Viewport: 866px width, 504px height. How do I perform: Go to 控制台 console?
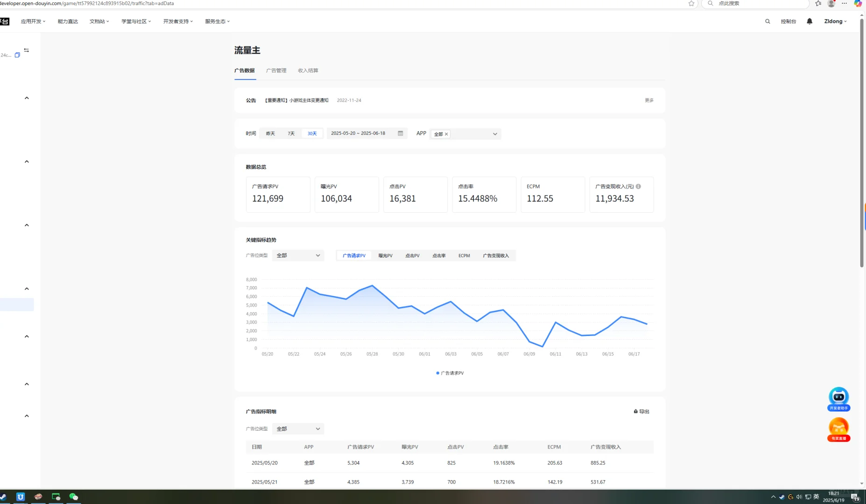pyautogui.click(x=789, y=21)
